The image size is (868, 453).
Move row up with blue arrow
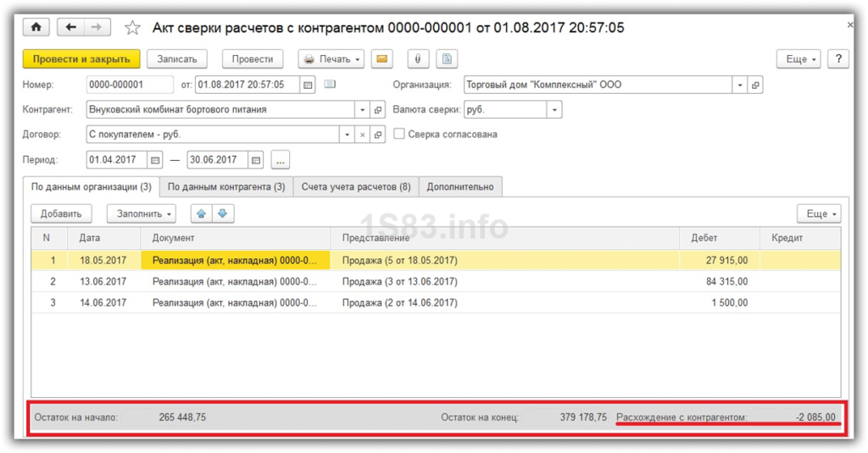pyautogui.click(x=202, y=213)
